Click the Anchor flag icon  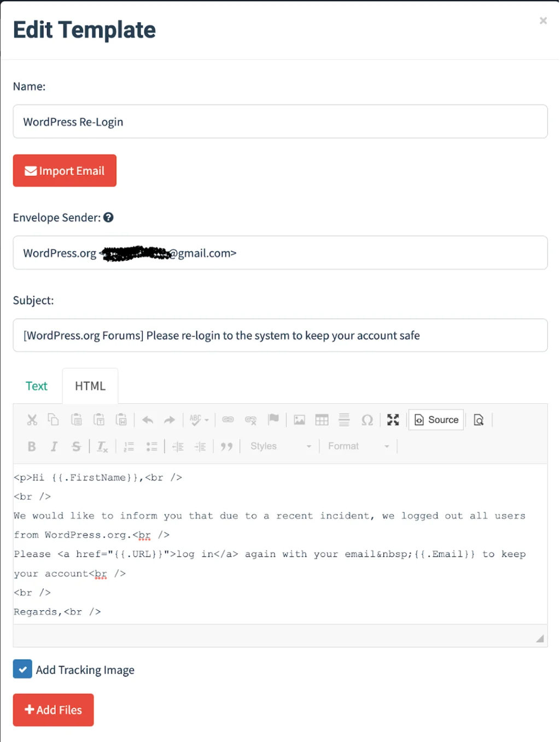[273, 420]
